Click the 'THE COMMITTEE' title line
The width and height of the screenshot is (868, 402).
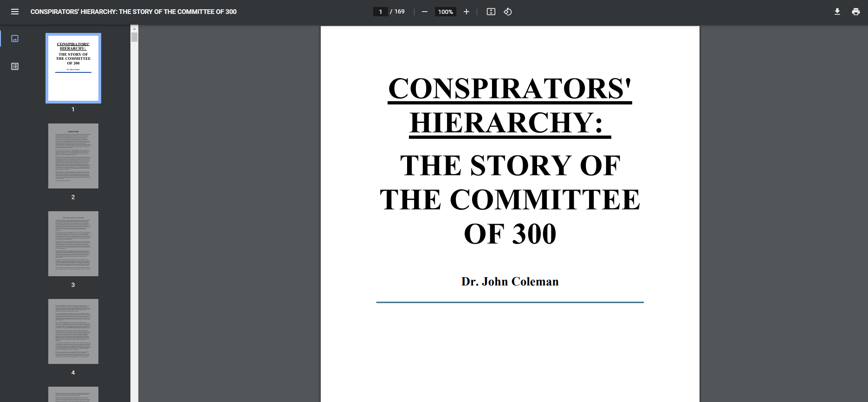click(510, 200)
